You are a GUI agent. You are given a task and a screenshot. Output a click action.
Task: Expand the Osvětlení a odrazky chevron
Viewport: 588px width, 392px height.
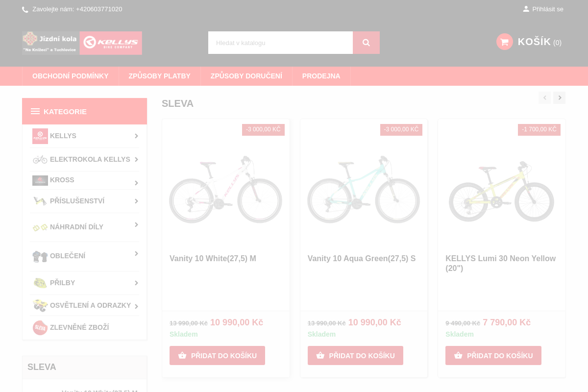point(136,306)
